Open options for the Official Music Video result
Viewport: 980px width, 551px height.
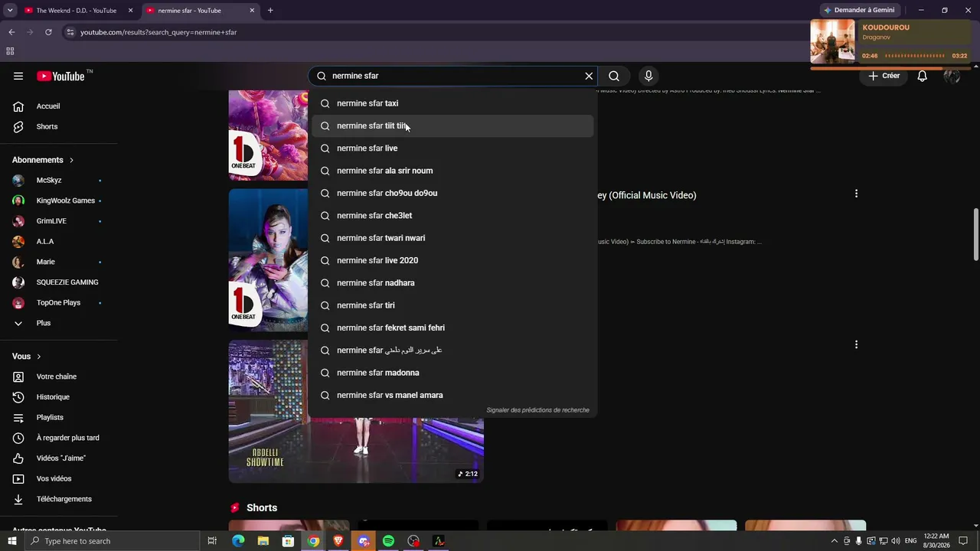(x=856, y=194)
